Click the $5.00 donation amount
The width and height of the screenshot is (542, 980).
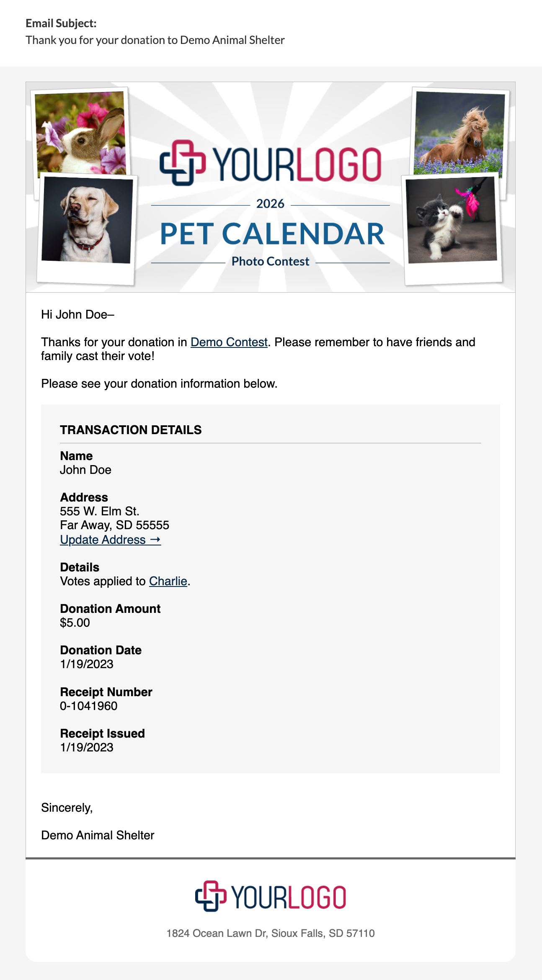[x=75, y=622]
